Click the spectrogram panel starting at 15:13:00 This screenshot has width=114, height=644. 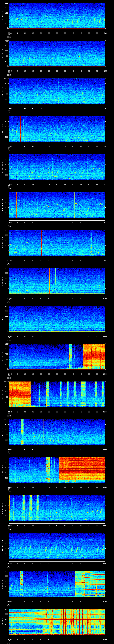57,432
